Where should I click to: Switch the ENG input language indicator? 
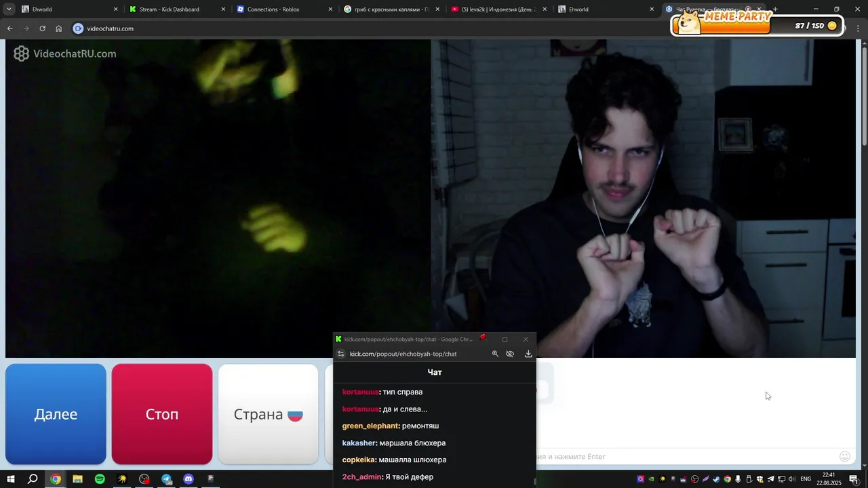tap(806, 479)
